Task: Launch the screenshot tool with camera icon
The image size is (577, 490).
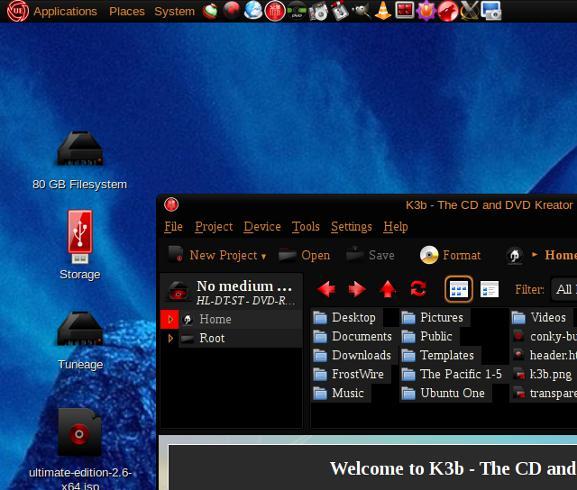Action: coord(491,10)
